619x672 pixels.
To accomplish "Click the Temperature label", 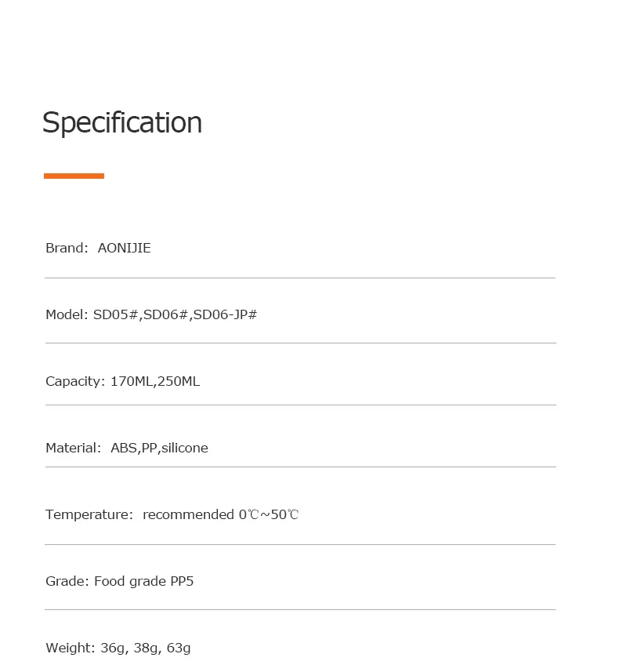I will 89,514.
